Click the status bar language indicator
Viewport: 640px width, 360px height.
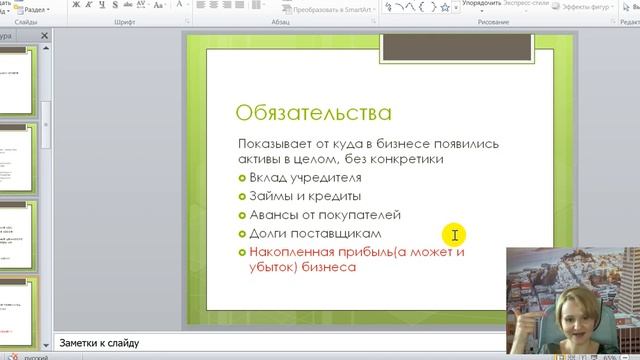click(36, 357)
